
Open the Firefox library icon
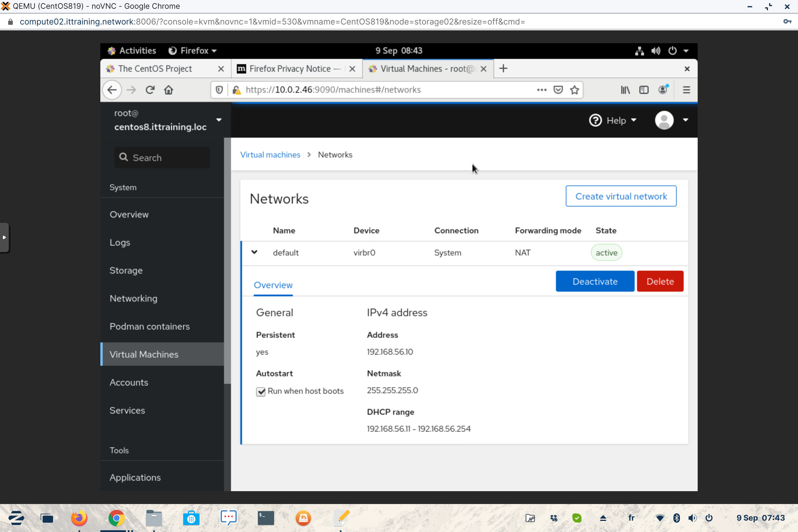pos(625,90)
